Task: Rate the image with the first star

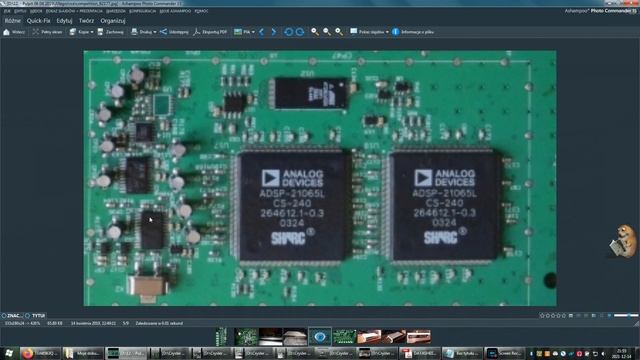Action: (x=542, y=316)
